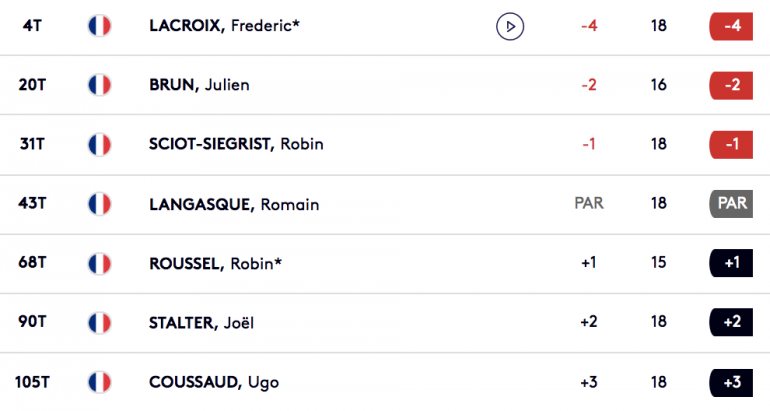Open ROUSSEL, Robin player name
The height and width of the screenshot is (411, 770).
(x=216, y=263)
